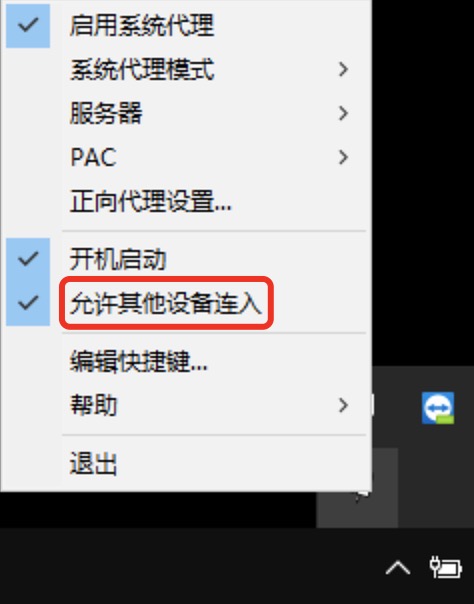The image size is (474, 604).
Task: Open the hidden tray icons caret
Action: pyautogui.click(x=398, y=568)
